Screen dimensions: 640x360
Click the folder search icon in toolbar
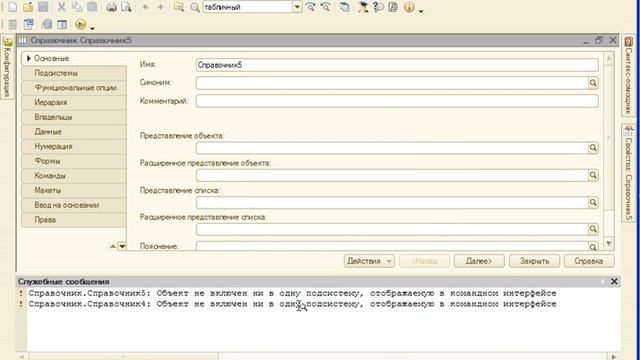point(179,7)
